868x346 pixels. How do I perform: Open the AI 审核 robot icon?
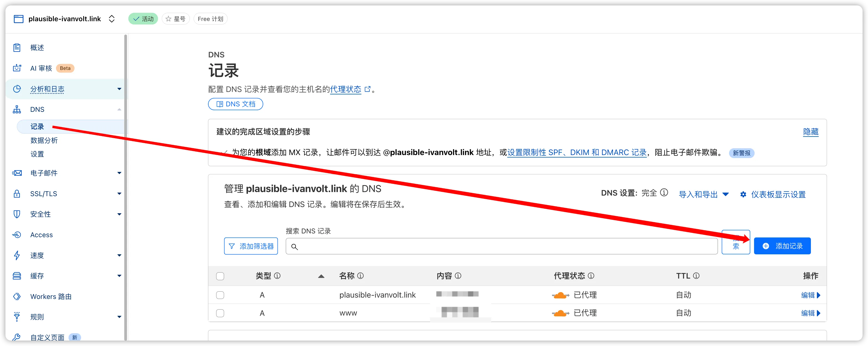(17, 68)
